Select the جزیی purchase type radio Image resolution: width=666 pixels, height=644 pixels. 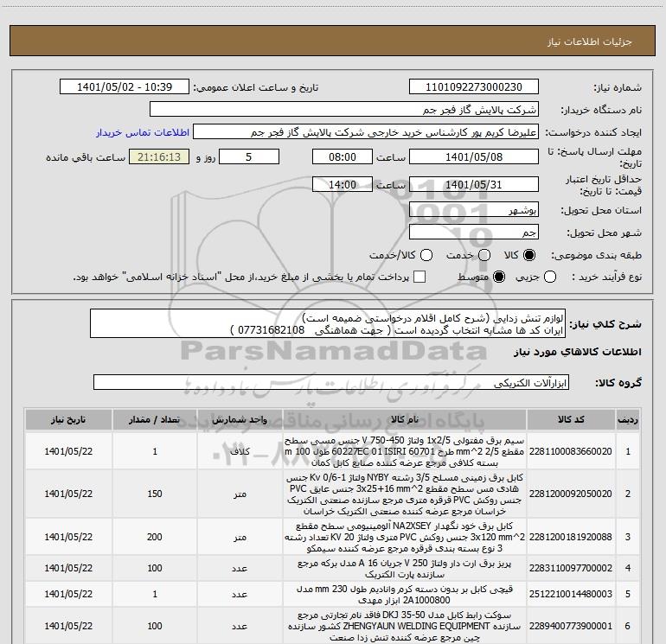point(550,277)
